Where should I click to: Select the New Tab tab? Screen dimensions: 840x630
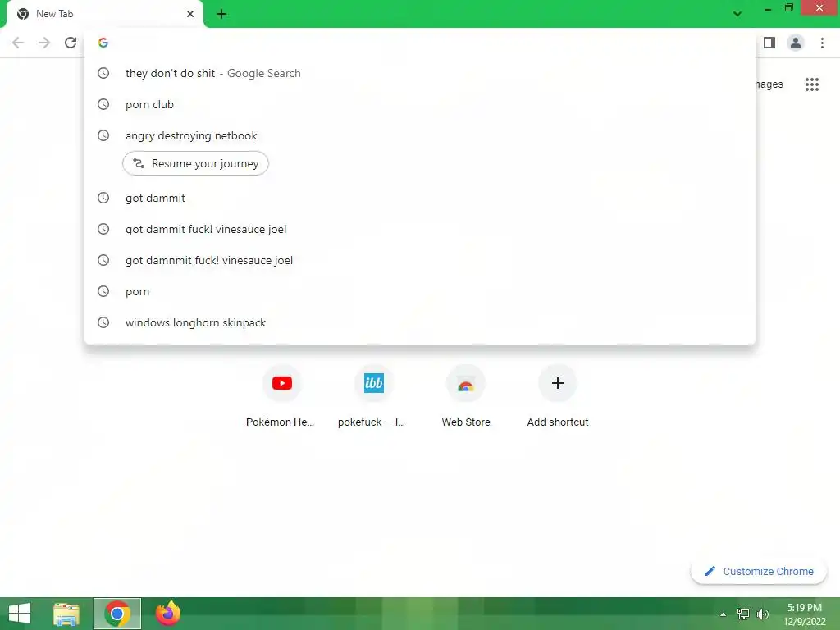coord(104,14)
